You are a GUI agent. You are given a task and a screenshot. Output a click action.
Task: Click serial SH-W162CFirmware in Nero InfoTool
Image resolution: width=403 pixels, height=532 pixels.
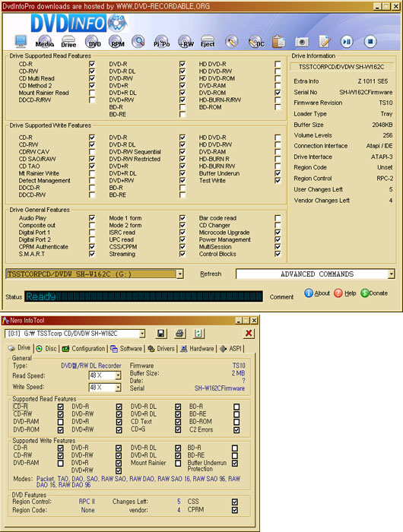[219, 388]
